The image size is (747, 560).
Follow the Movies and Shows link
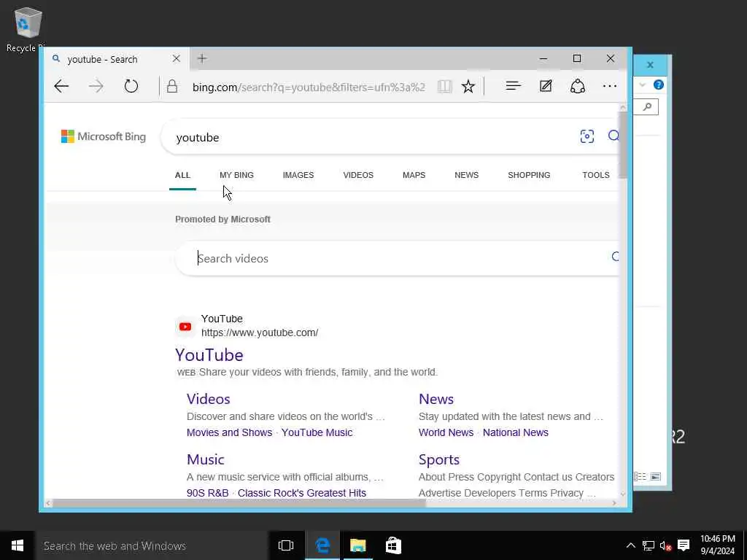pyautogui.click(x=229, y=432)
